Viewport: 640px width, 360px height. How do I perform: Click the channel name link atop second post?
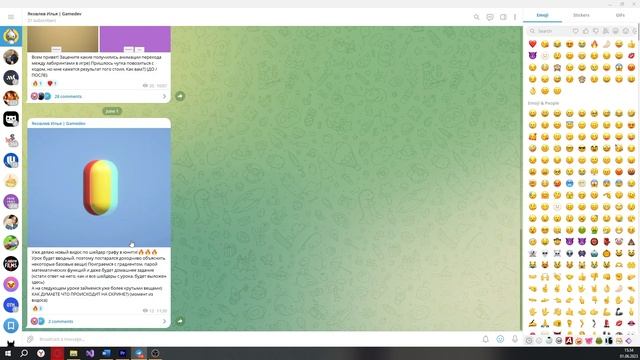[x=59, y=123]
